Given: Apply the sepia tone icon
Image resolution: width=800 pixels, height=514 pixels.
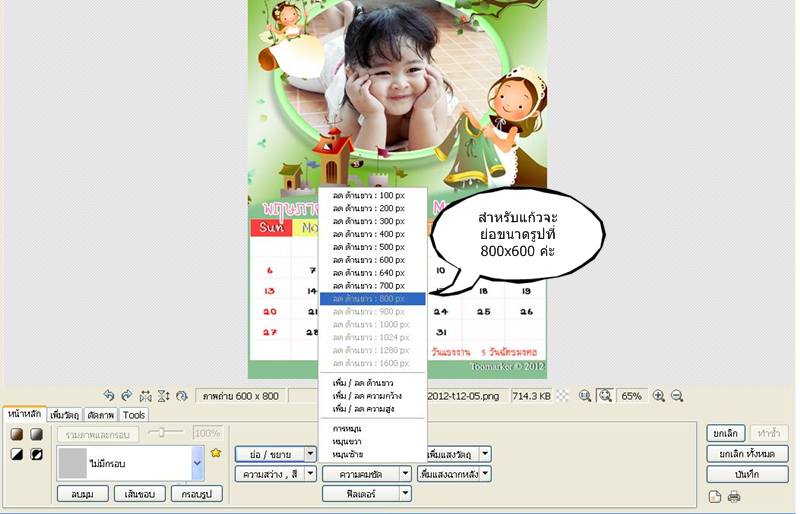Looking at the screenshot, I should tap(17, 434).
